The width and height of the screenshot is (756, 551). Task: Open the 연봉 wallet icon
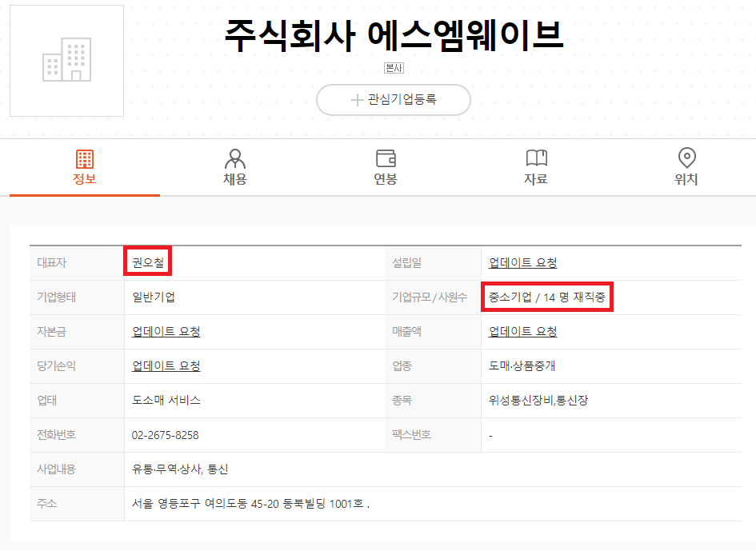pyautogui.click(x=386, y=158)
